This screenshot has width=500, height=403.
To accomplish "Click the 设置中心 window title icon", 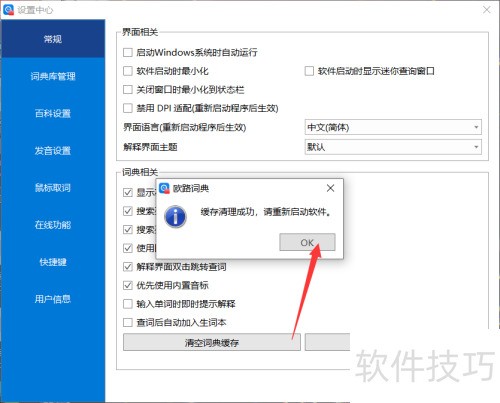I will tap(8, 10).
